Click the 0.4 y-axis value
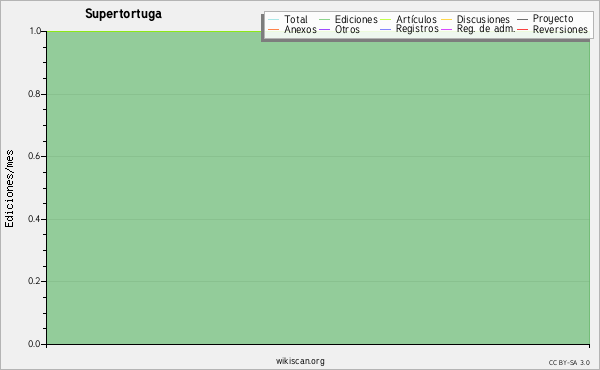Image resolution: width=600 pixels, height=370 pixels. (34, 219)
